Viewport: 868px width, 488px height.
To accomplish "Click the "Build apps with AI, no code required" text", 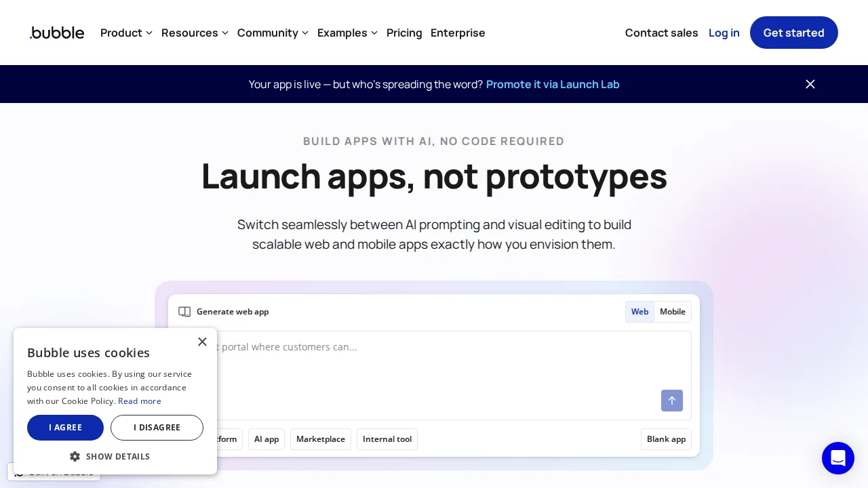I will click(x=434, y=141).
